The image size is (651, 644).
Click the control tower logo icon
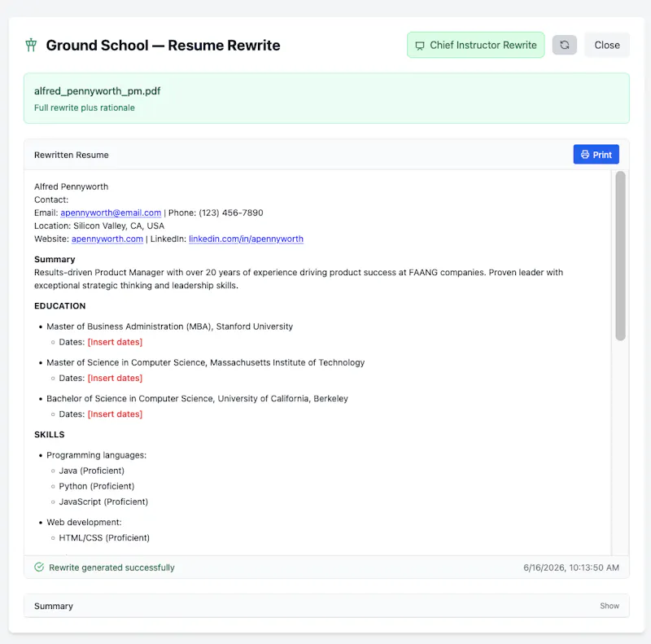tap(31, 45)
